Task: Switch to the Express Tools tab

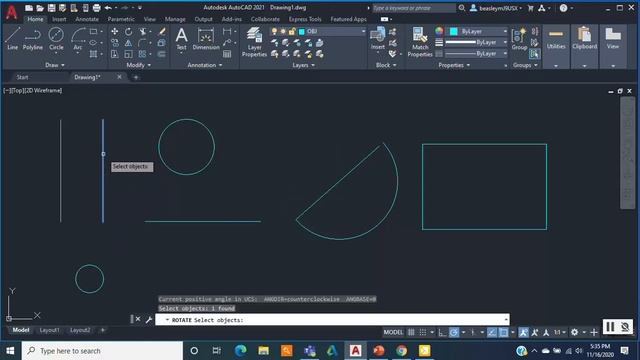Action: (305, 19)
